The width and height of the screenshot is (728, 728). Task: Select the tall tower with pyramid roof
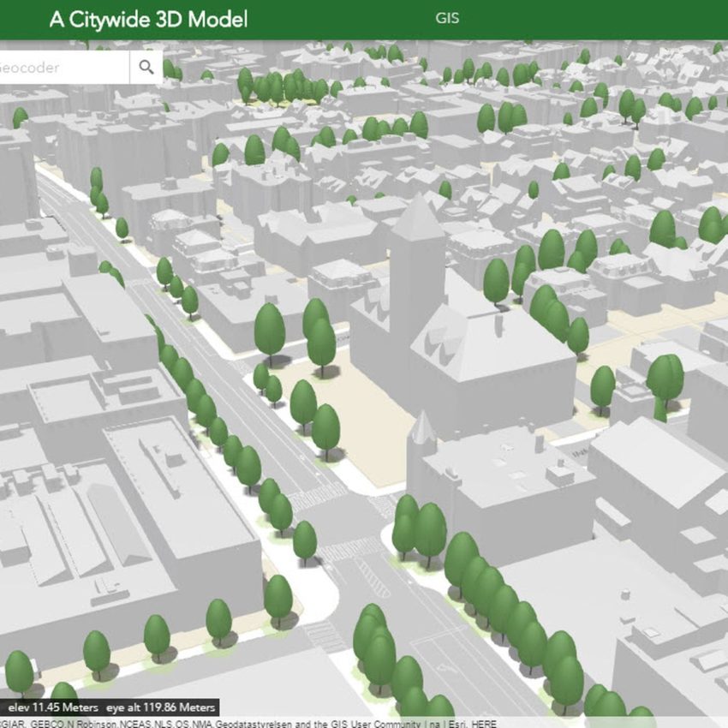coord(417,257)
